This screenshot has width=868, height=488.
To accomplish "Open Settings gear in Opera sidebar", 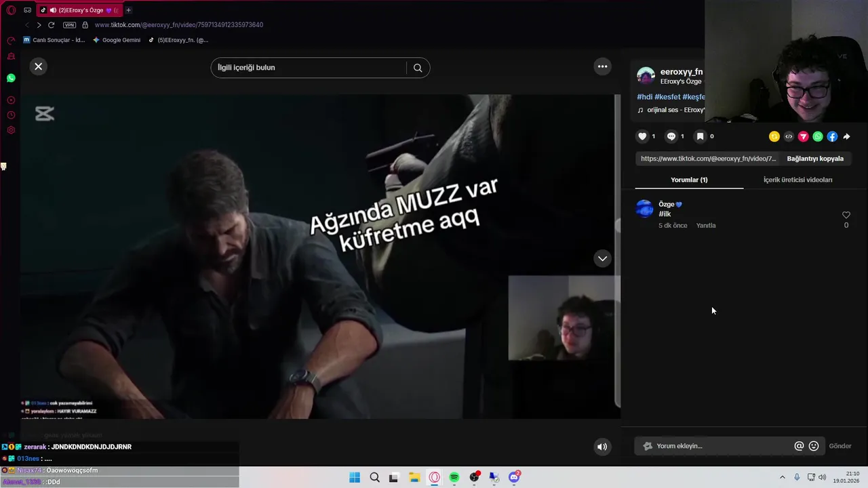I will click(x=11, y=130).
